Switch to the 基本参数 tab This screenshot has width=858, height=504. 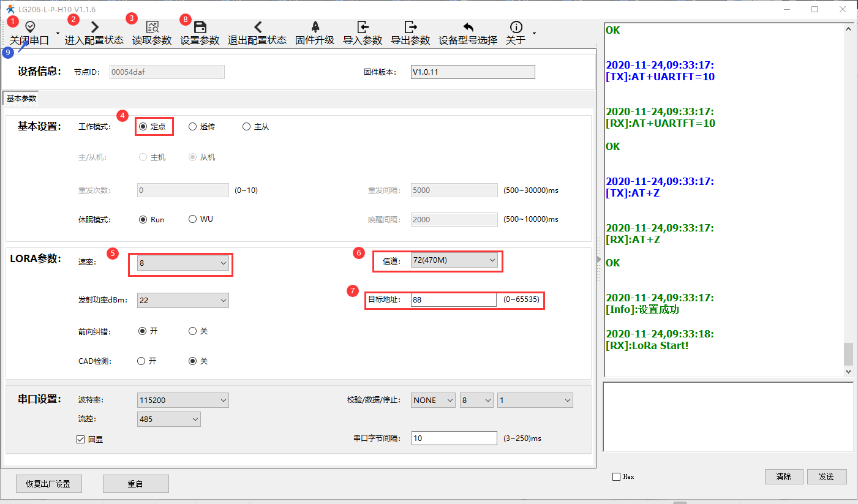(21, 99)
